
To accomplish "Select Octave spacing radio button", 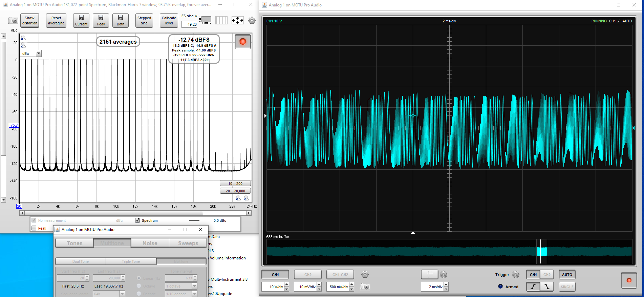I will (x=139, y=286).
